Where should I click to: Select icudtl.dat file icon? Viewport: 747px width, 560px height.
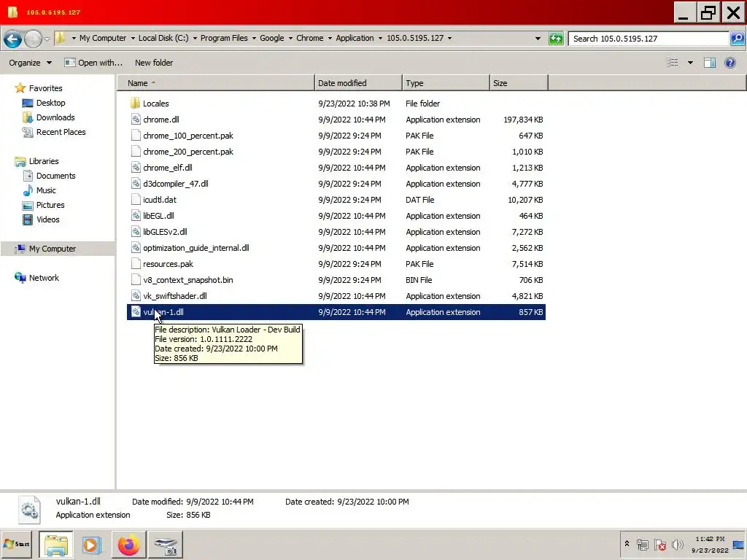tap(136, 200)
